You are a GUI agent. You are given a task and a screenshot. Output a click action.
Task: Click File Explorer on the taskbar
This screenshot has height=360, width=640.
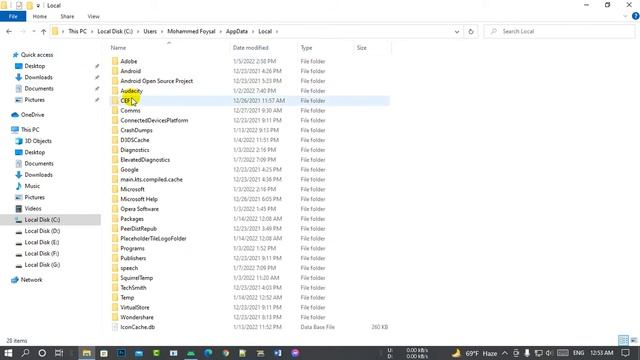click(87, 353)
